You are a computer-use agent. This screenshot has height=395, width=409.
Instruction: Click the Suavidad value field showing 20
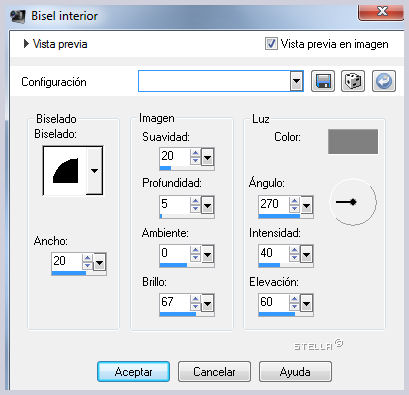click(x=175, y=156)
